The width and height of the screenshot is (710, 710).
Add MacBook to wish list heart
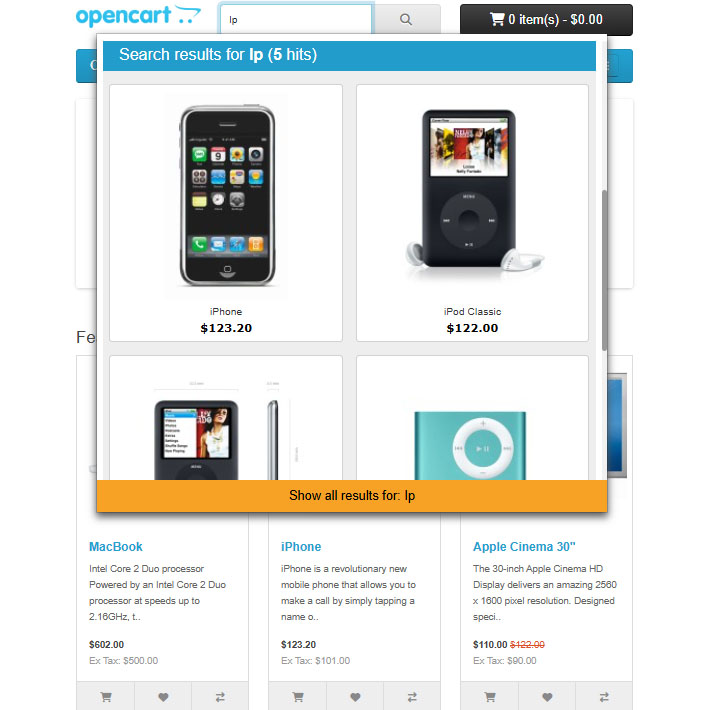pos(163,696)
